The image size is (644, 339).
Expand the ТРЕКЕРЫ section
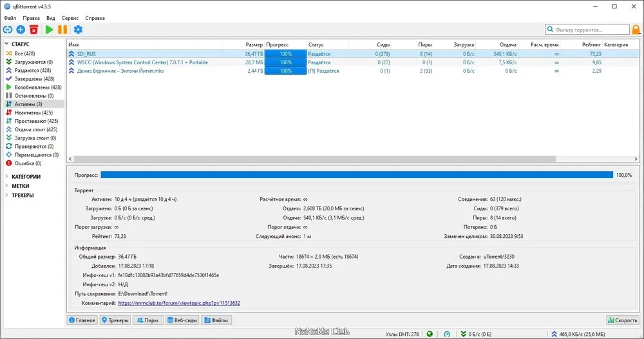pyautogui.click(x=6, y=196)
